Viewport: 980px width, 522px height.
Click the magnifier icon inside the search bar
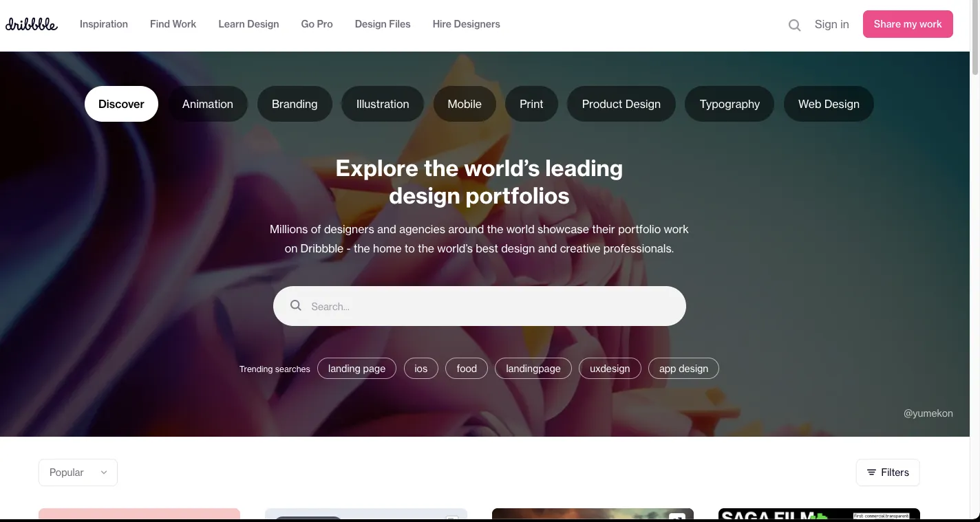tap(296, 306)
